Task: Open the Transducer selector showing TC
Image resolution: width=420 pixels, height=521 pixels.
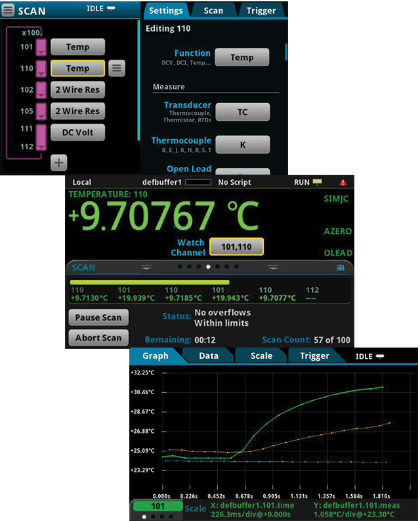Action: (x=242, y=112)
